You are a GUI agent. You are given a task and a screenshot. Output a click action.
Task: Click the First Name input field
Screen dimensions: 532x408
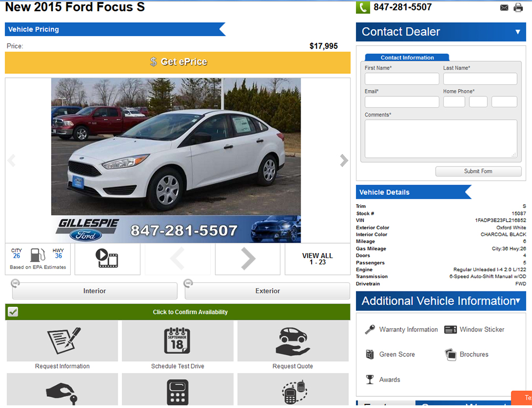[x=402, y=79]
